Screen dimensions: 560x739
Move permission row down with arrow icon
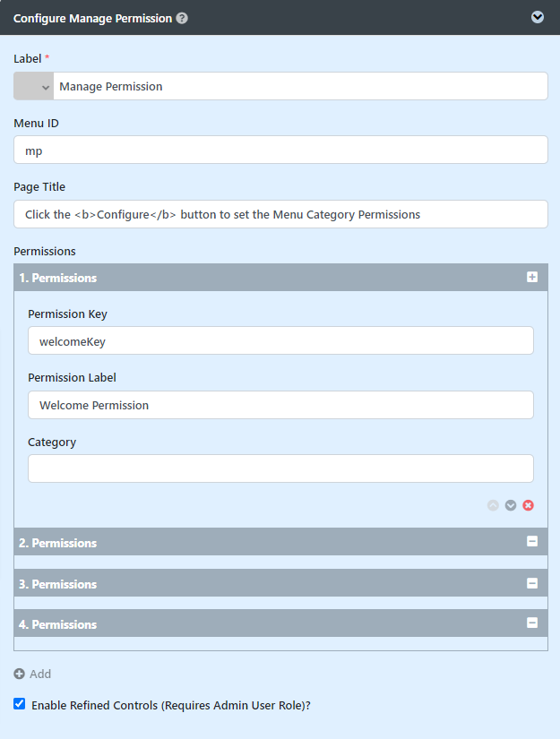click(x=511, y=505)
